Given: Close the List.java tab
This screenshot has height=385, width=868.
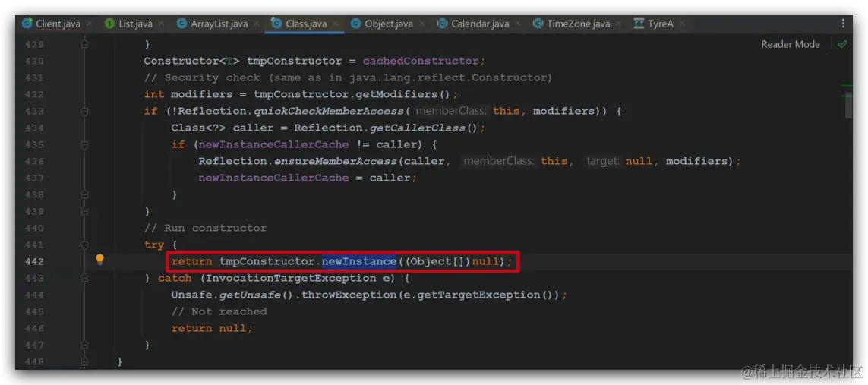Looking at the screenshot, I should pos(161,24).
